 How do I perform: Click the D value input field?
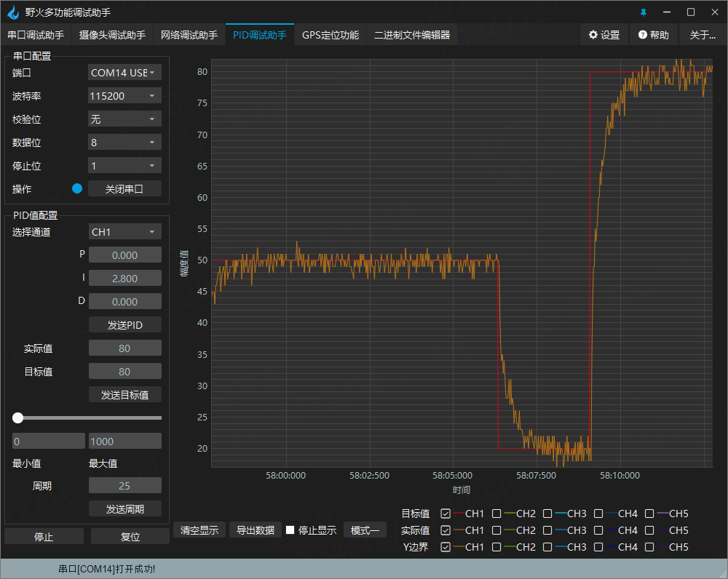[125, 301]
